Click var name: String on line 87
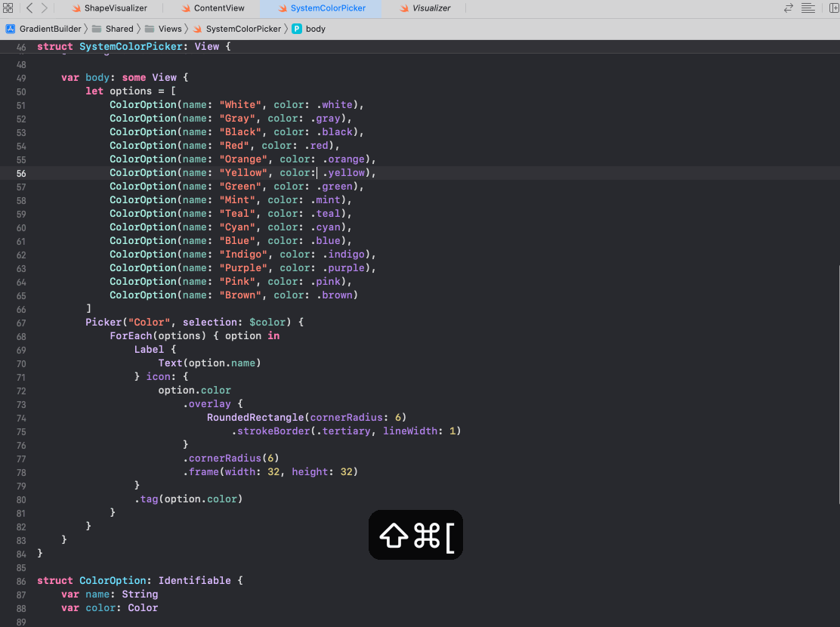The image size is (840, 627). 110,595
